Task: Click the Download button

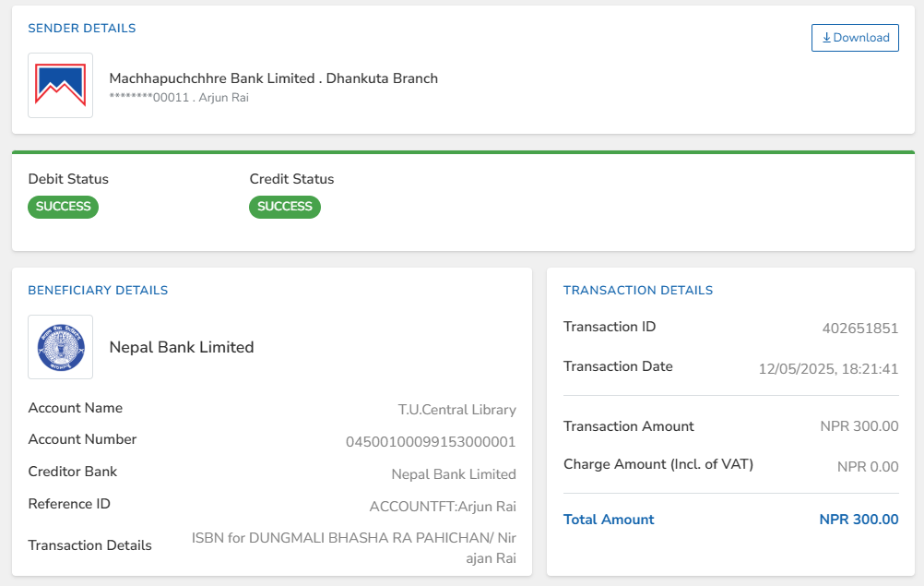Action: click(855, 38)
